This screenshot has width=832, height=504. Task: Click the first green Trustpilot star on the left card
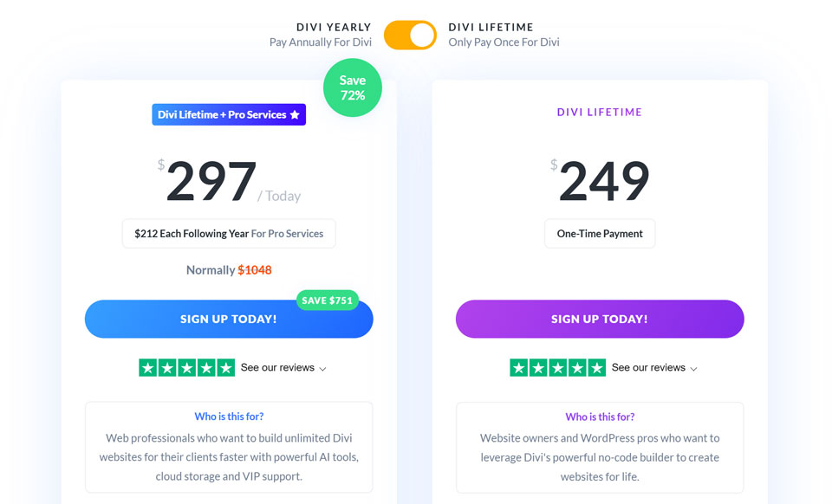[x=146, y=367]
